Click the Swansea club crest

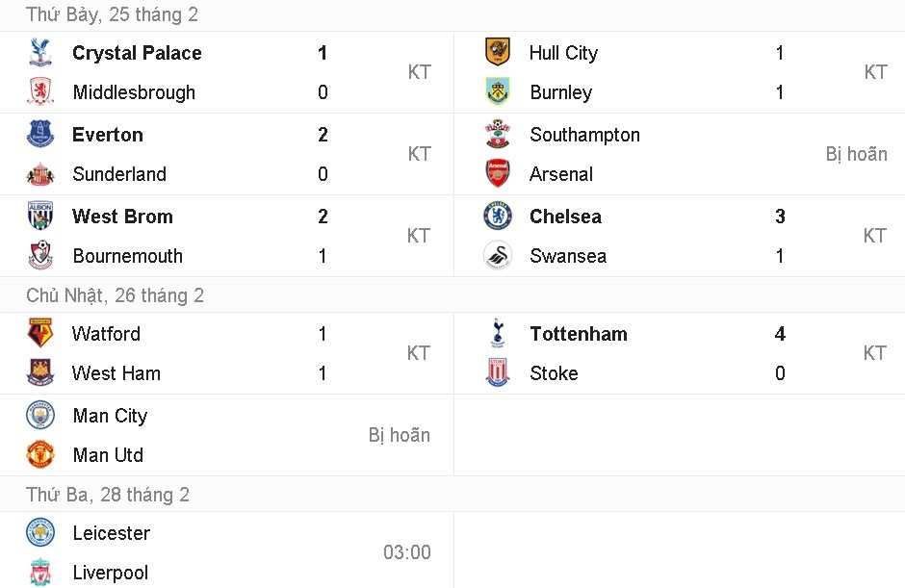(498, 256)
